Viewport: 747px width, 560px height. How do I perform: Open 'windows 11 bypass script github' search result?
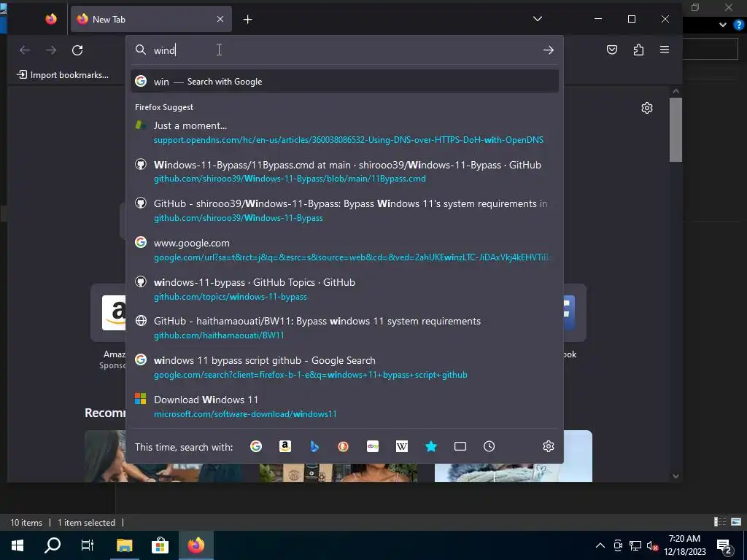[x=344, y=367]
